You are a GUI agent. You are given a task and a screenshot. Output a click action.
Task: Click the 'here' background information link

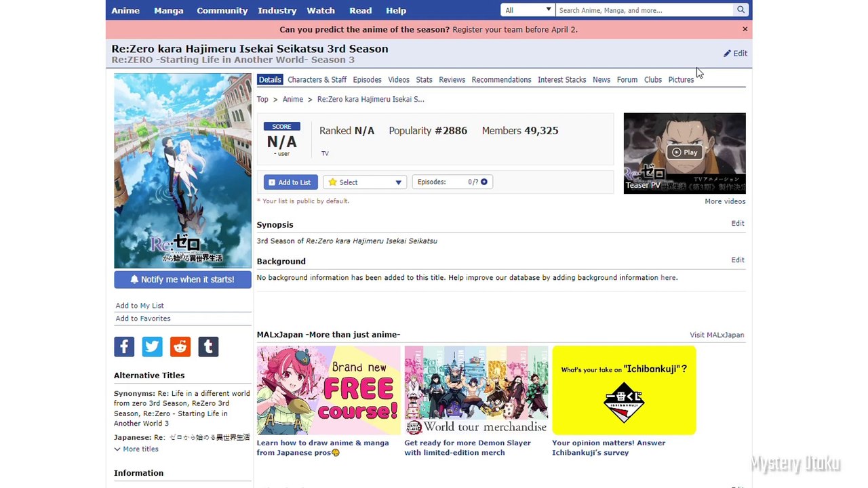668,277
